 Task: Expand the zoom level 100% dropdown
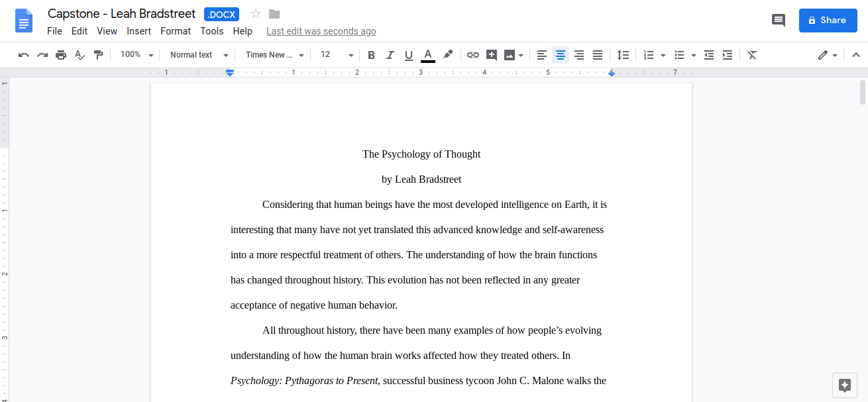(x=137, y=55)
